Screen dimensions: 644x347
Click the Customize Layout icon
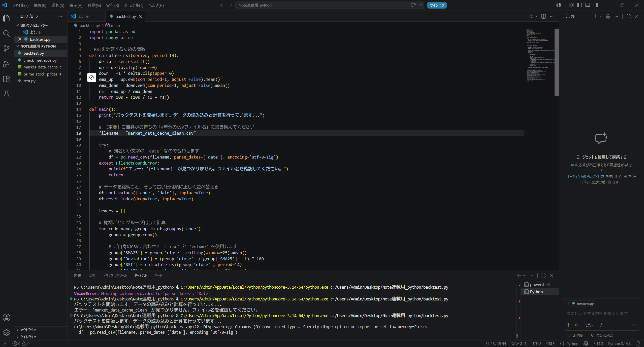tap(571, 5)
